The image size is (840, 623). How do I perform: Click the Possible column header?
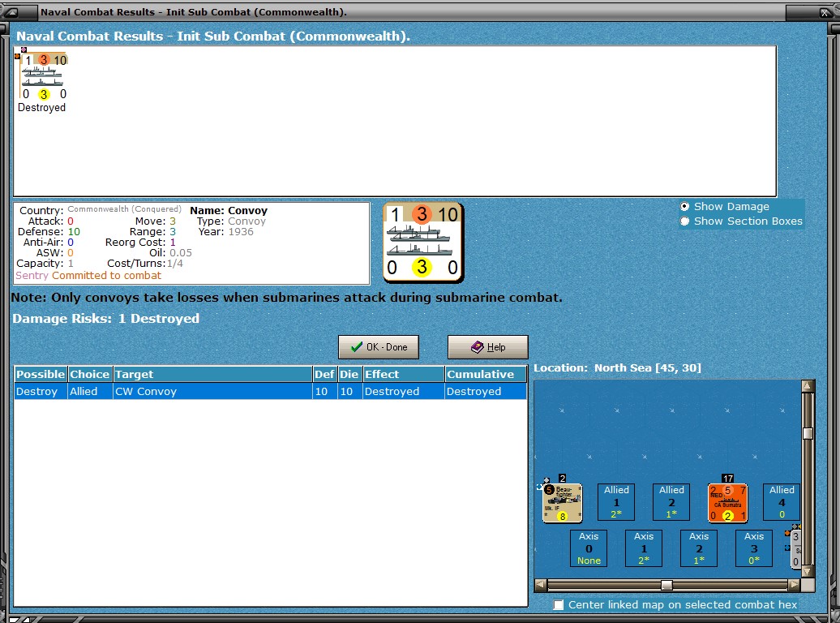click(x=41, y=374)
